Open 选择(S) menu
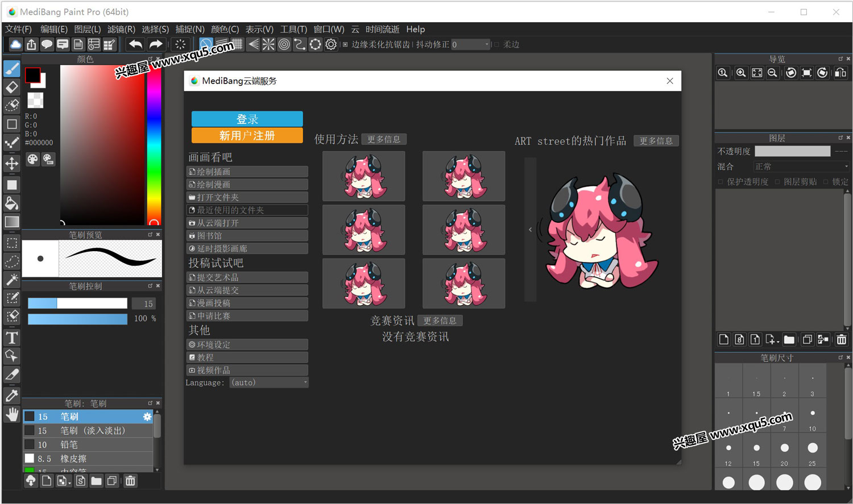Viewport: 853px width, 504px height. point(155,29)
